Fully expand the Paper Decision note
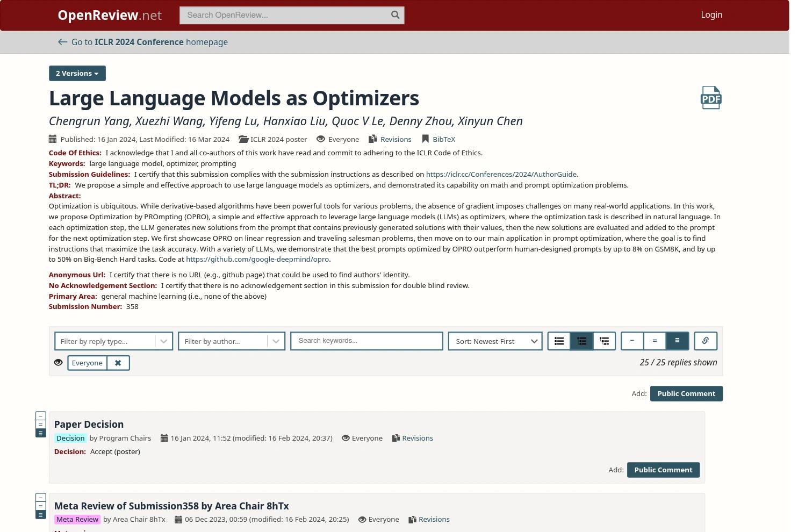 coord(40,433)
